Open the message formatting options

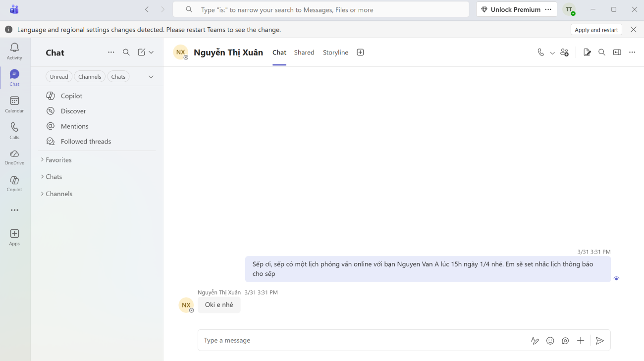[535, 341]
